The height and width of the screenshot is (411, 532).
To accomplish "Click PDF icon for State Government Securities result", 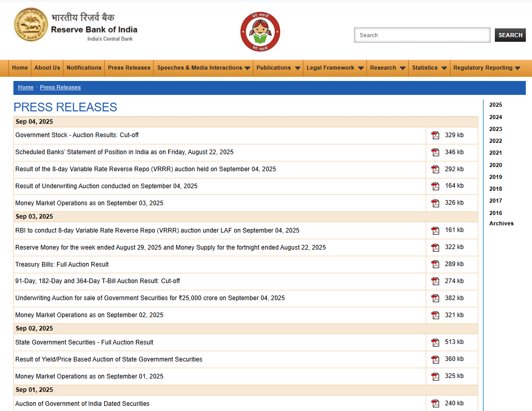I will click(436, 342).
